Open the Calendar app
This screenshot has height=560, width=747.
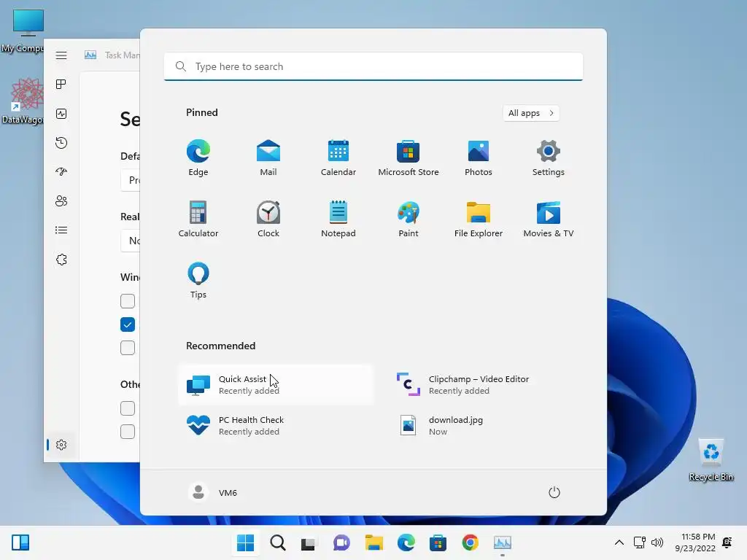(338, 158)
